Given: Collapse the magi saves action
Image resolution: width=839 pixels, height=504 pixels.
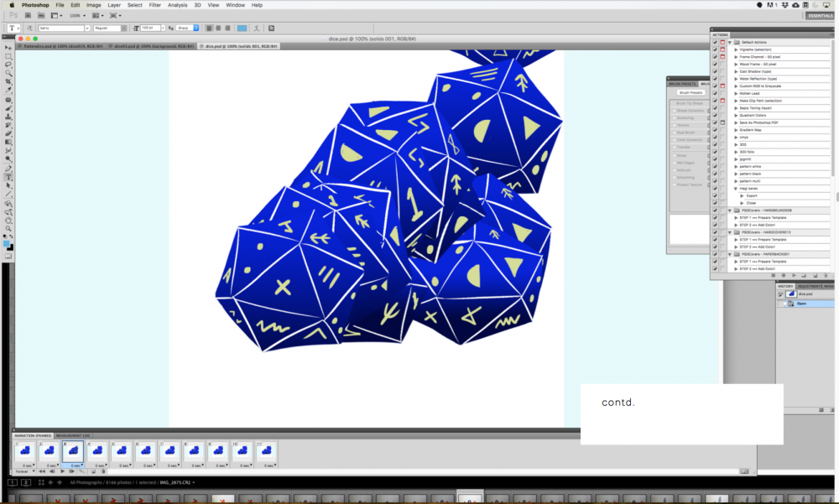Looking at the screenshot, I should 737,189.
